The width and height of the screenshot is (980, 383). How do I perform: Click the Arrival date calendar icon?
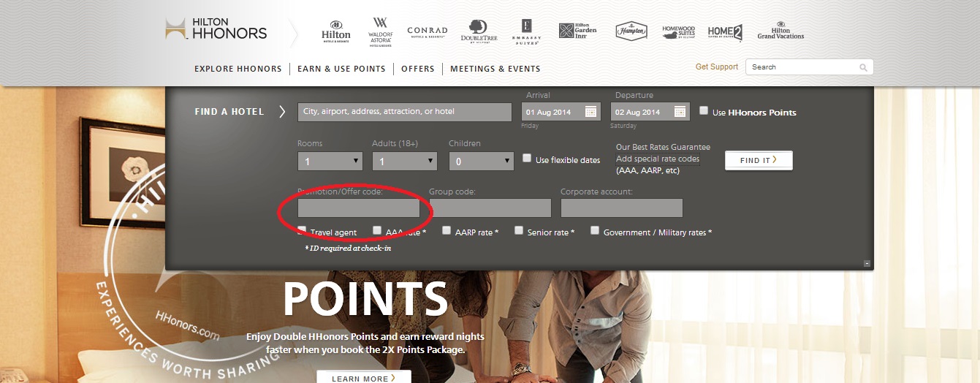pyautogui.click(x=591, y=112)
